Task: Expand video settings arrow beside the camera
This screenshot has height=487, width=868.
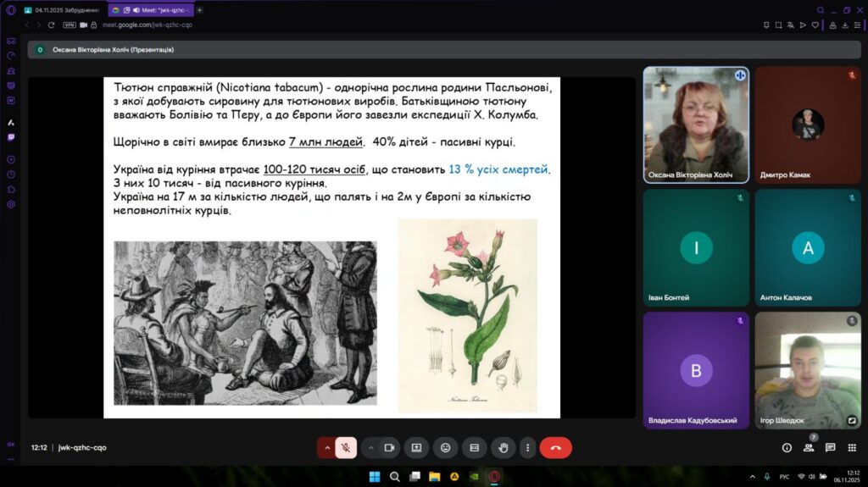Action: 370,447
